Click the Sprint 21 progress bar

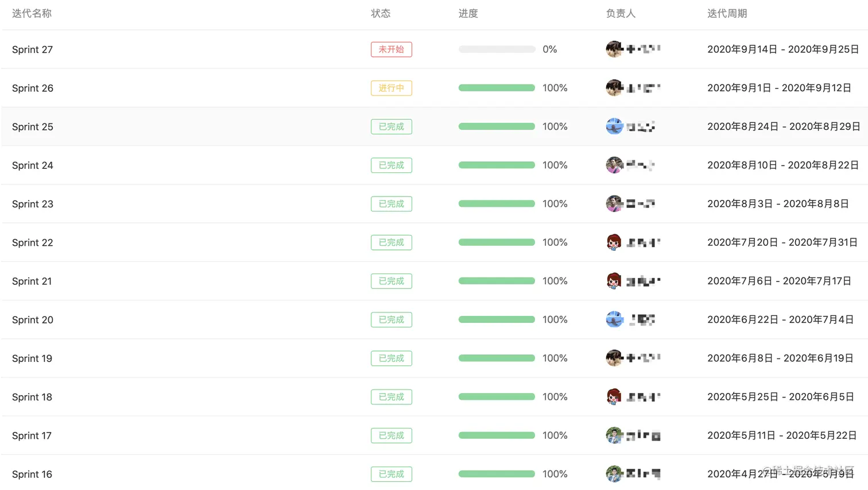pos(497,281)
